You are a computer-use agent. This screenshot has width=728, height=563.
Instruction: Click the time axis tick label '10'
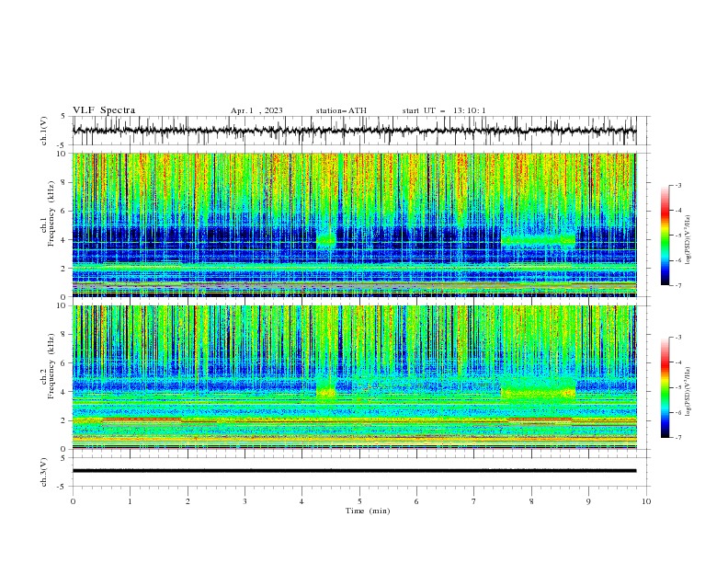(646, 501)
